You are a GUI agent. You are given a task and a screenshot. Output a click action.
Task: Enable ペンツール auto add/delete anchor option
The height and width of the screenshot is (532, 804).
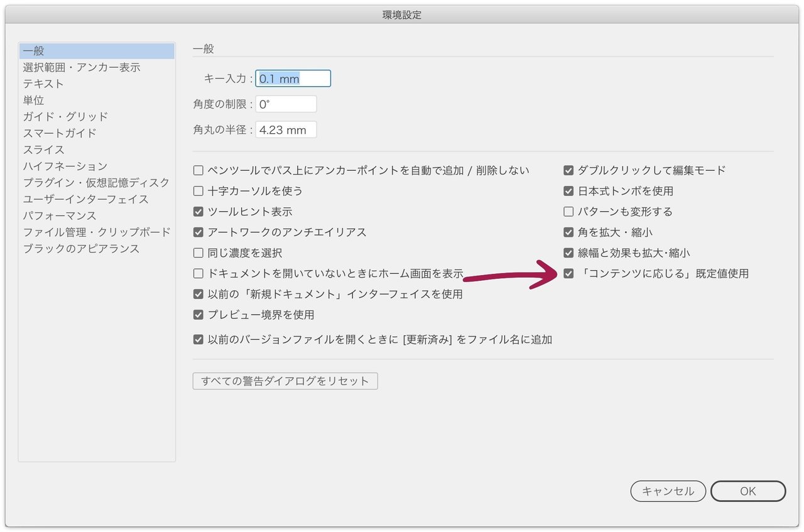click(198, 170)
